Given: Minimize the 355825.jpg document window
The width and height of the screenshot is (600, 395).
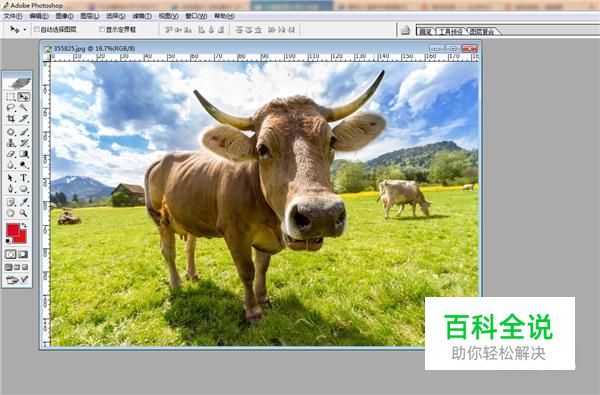Looking at the screenshot, I should (437, 49).
